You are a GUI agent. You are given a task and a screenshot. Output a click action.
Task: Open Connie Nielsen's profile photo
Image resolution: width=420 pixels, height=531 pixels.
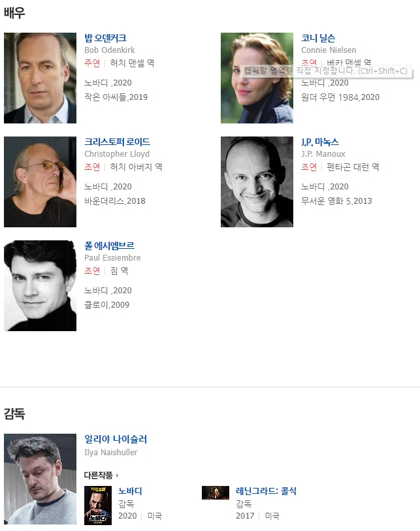[257, 78]
